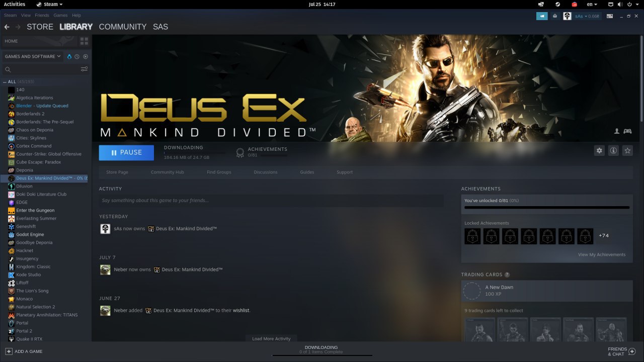Open the Community Hub link
The image size is (644, 362).
pos(167,172)
